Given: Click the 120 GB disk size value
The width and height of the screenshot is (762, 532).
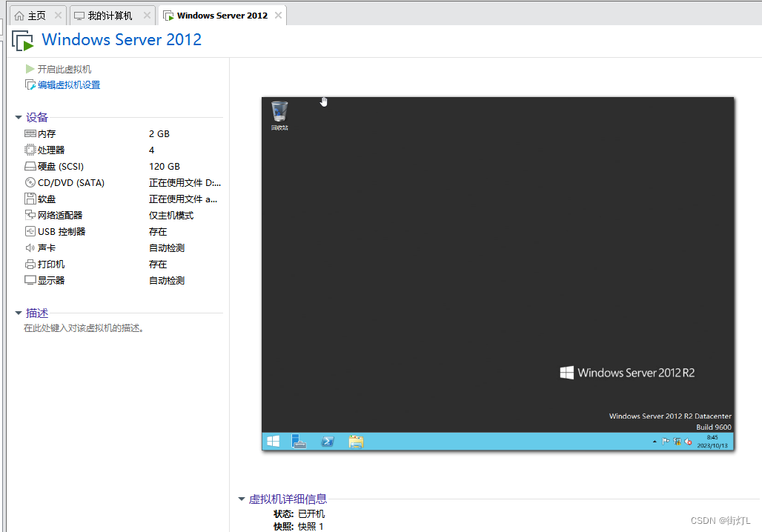Looking at the screenshot, I should 165,166.
